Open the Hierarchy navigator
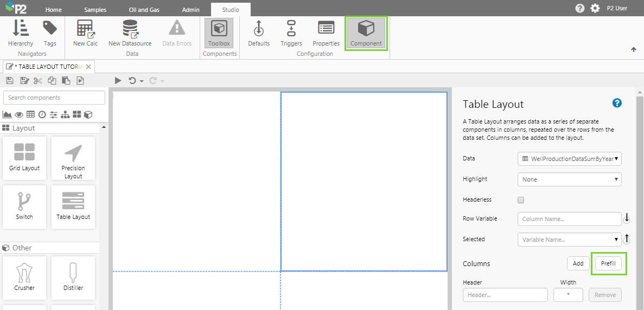 coord(21,33)
